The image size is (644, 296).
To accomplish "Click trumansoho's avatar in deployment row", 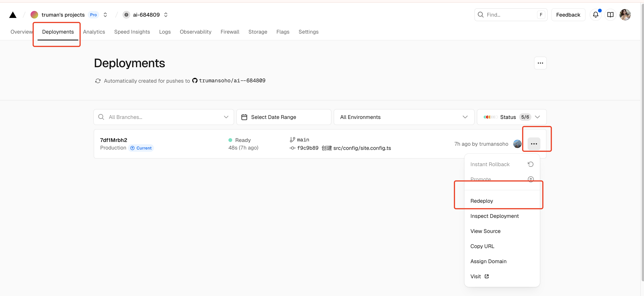I will 517,144.
